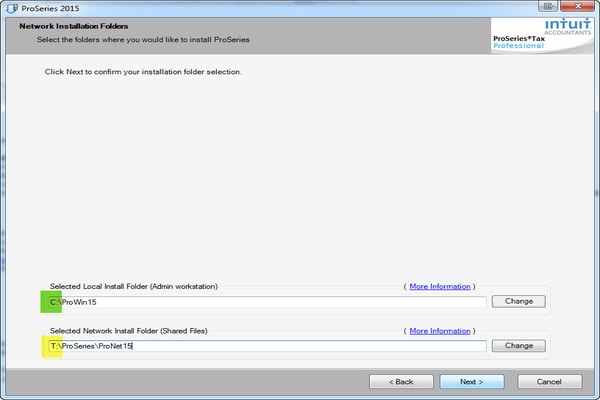Open More Information for Network Install Folder
The width and height of the screenshot is (600, 400).
pos(440,331)
